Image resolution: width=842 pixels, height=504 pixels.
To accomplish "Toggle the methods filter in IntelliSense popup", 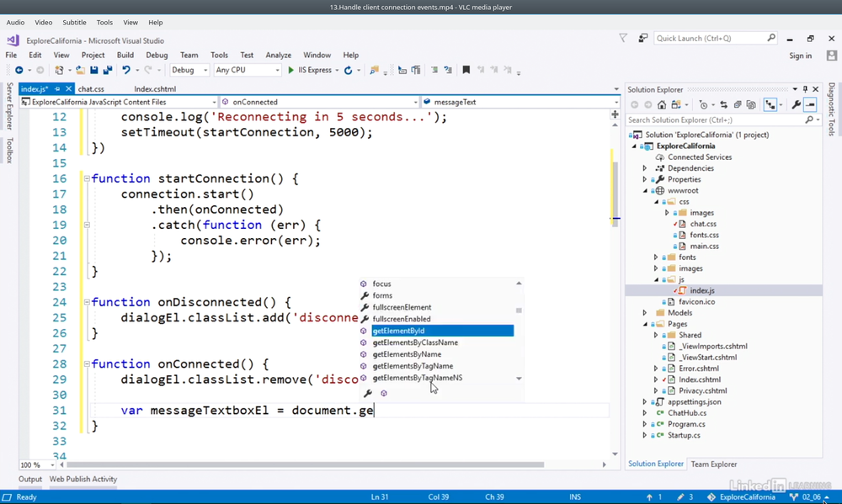I will [384, 393].
